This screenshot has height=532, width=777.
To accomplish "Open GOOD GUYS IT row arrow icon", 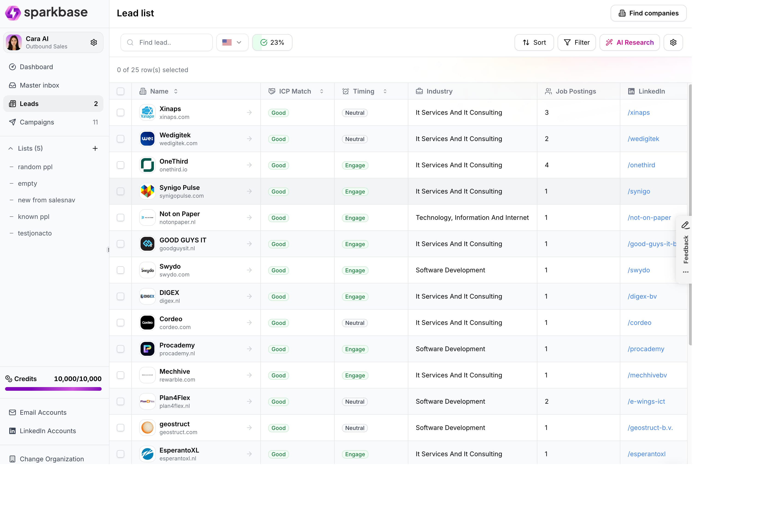I will coord(249,244).
